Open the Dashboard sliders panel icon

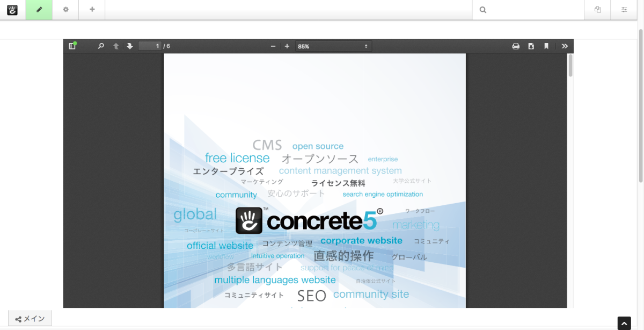[624, 10]
